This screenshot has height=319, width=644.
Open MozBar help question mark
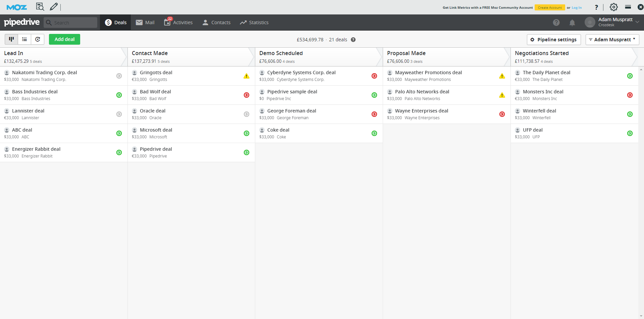click(596, 7)
